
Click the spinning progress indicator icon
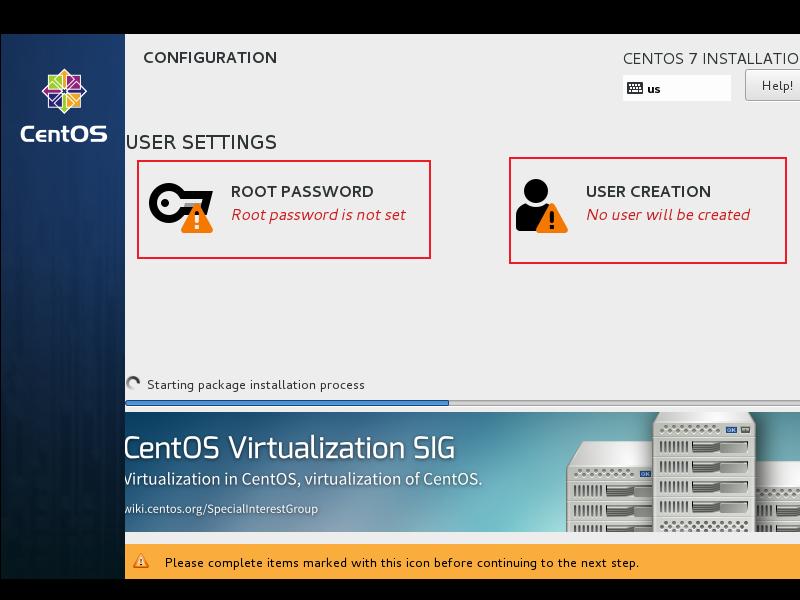click(x=134, y=384)
